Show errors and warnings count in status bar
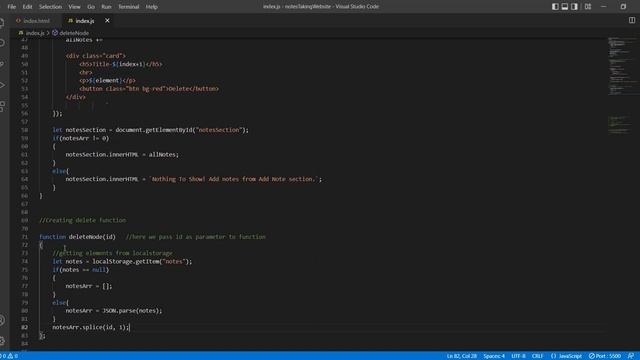 [9, 356]
